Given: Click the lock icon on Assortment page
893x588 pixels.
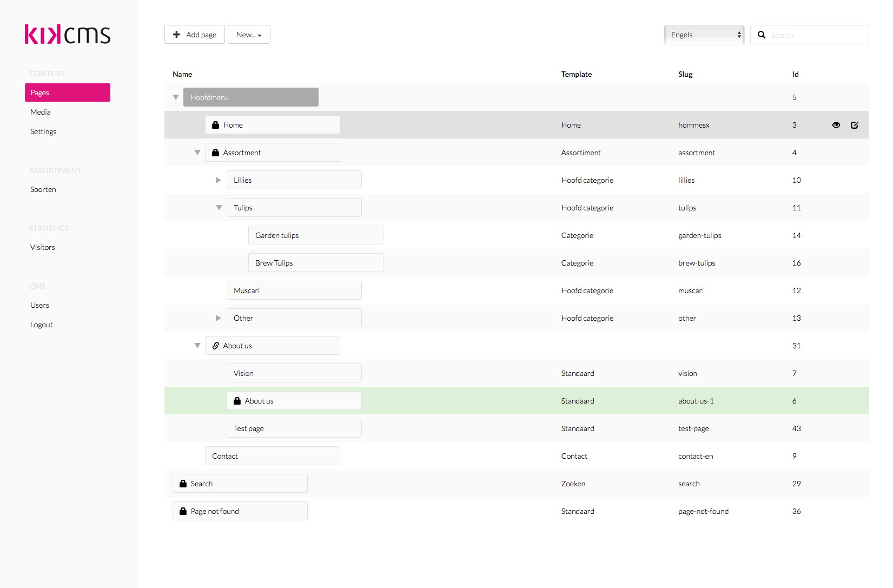Looking at the screenshot, I should click(215, 153).
